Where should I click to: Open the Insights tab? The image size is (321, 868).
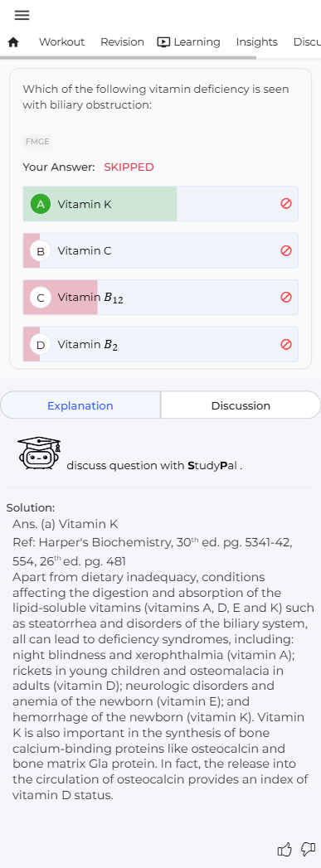(x=257, y=42)
